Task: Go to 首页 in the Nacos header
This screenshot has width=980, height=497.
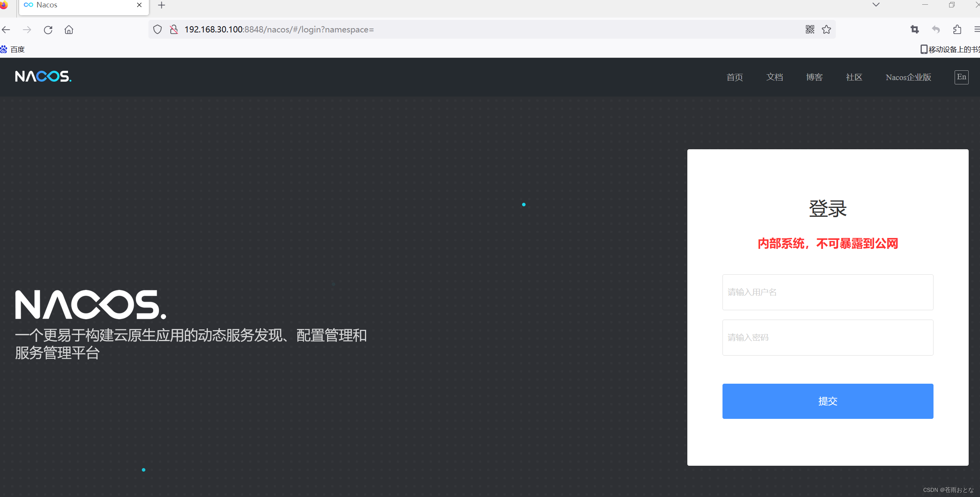Action: pyautogui.click(x=735, y=77)
